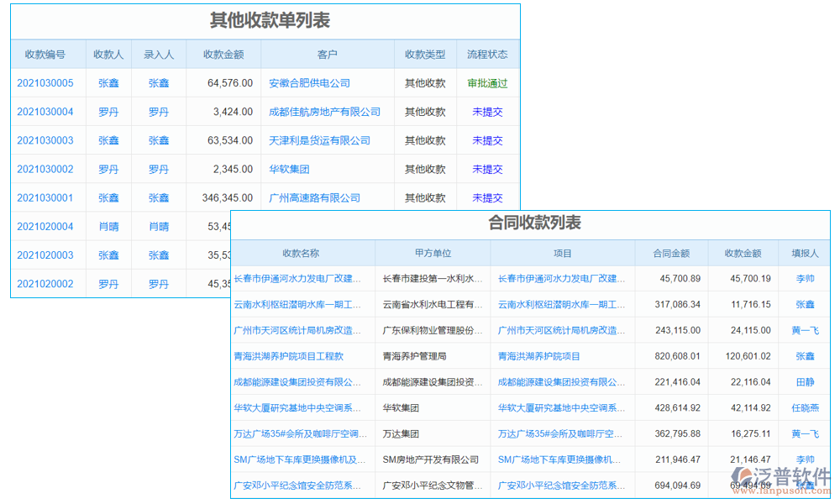Viewport: 840px width, 504px height.
Task: Click the green 审批通过 status link
Action: click(487, 83)
